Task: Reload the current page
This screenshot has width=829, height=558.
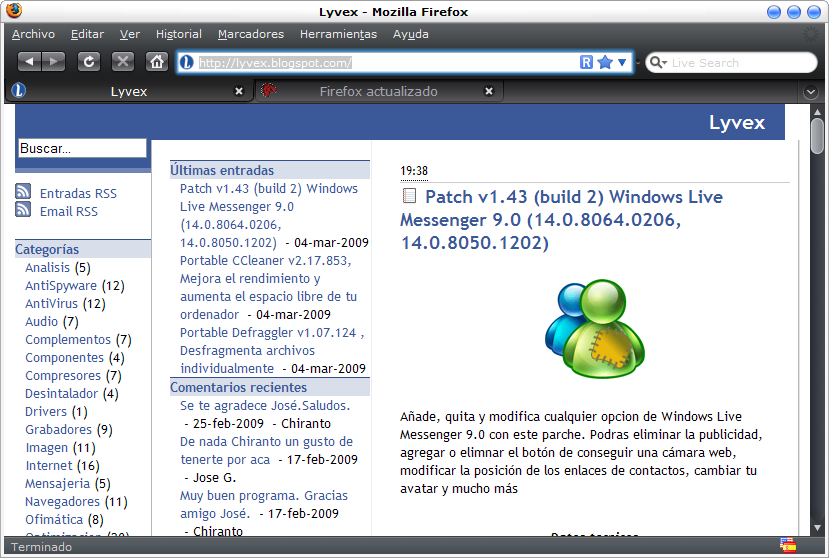Action: [89, 62]
